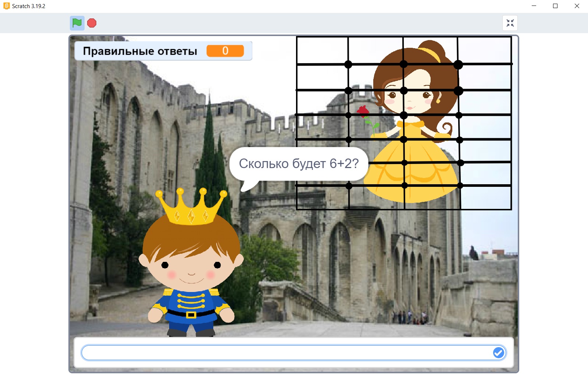The image size is (588, 374).
Task: Click the 'Сколько будет 6+2?' speech bubble
Action: coord(299,164)
